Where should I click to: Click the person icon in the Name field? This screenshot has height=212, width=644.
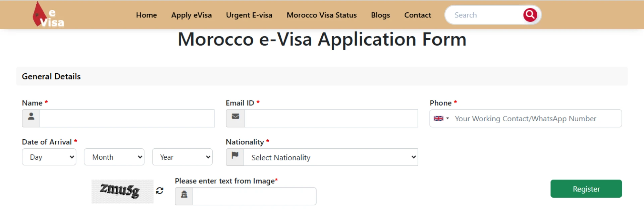[x=31, y=118]
